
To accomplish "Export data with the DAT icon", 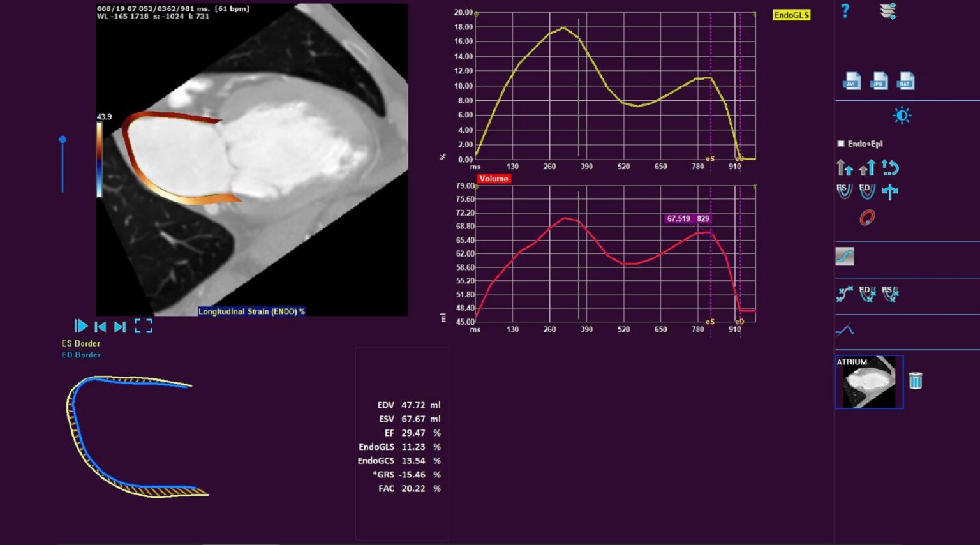I will tap(905, 81).
